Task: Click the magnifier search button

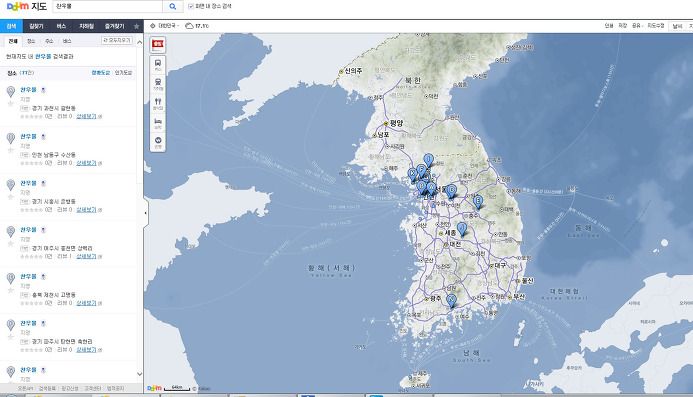Action: (172, 7)
